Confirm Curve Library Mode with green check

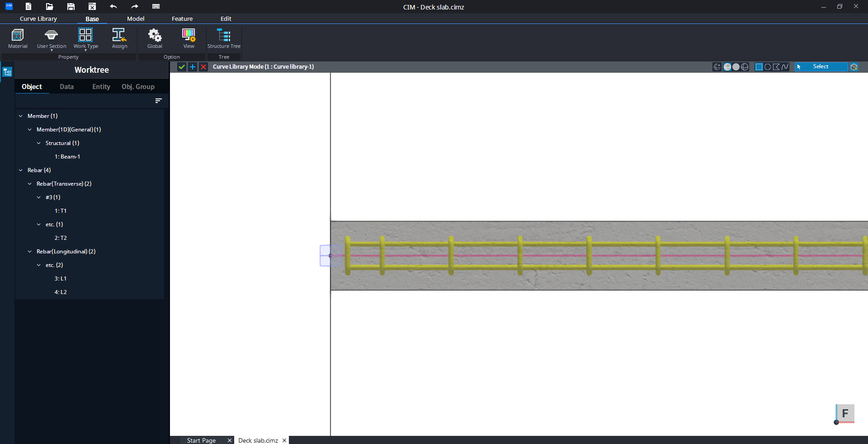click(182, 67)
